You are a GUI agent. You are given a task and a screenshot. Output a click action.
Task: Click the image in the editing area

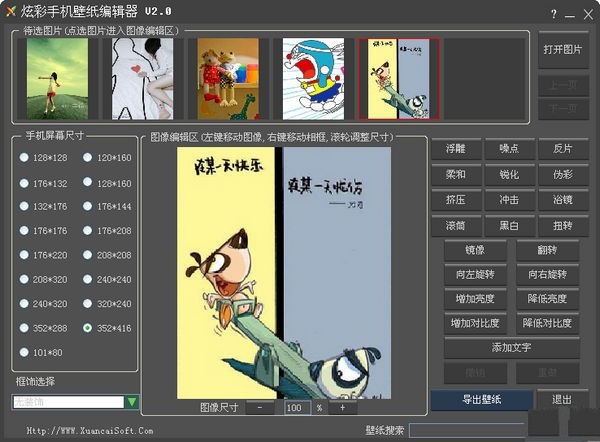click(x=284, y=273)
